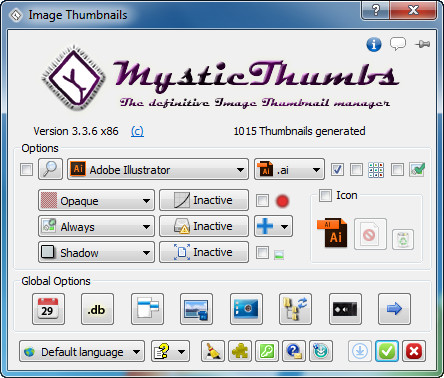Click the globe with refresh arrow icon
Image resolution: width=444 pixels, height=378 pixels.
point(321,351)
